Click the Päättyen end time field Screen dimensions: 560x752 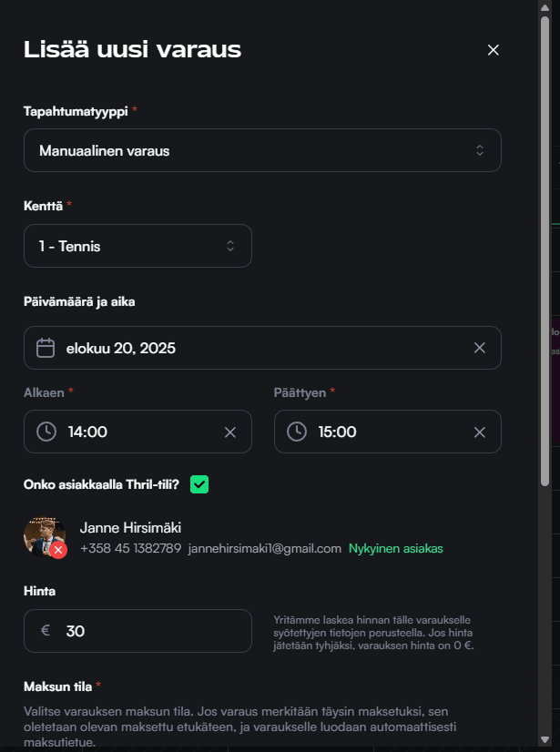tap(387, 432)
